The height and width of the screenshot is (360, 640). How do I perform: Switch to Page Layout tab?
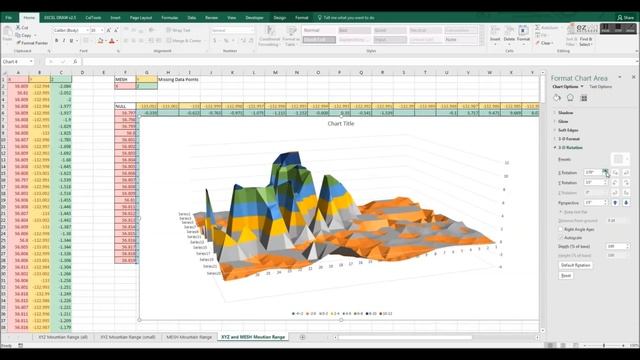(141, 18)
